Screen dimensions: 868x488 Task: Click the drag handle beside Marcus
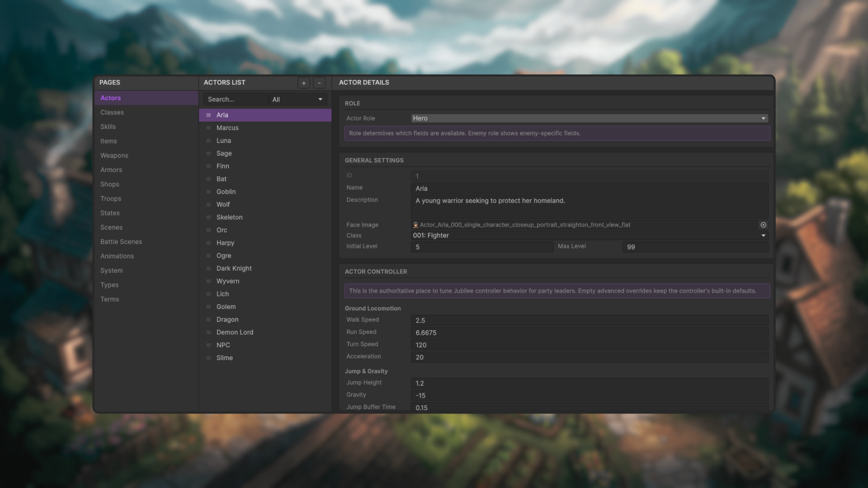pyautogui.click(x=208, y=128)
